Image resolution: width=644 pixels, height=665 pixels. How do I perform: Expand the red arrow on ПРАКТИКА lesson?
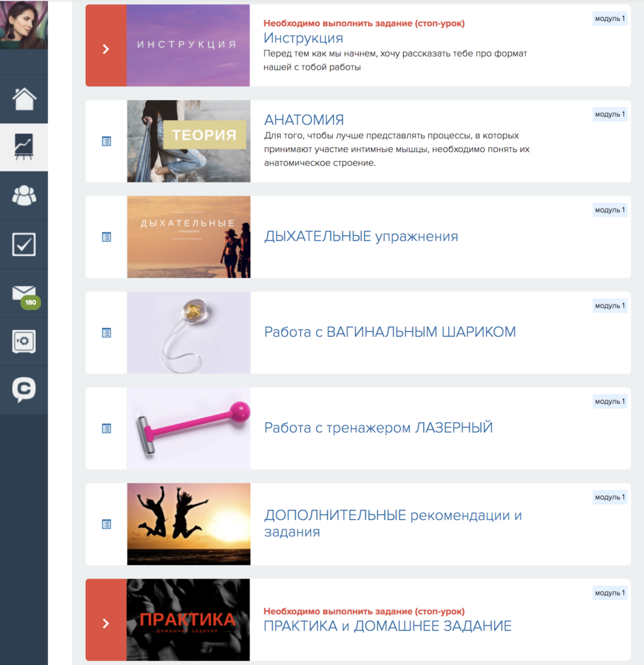tap(106, 623)
